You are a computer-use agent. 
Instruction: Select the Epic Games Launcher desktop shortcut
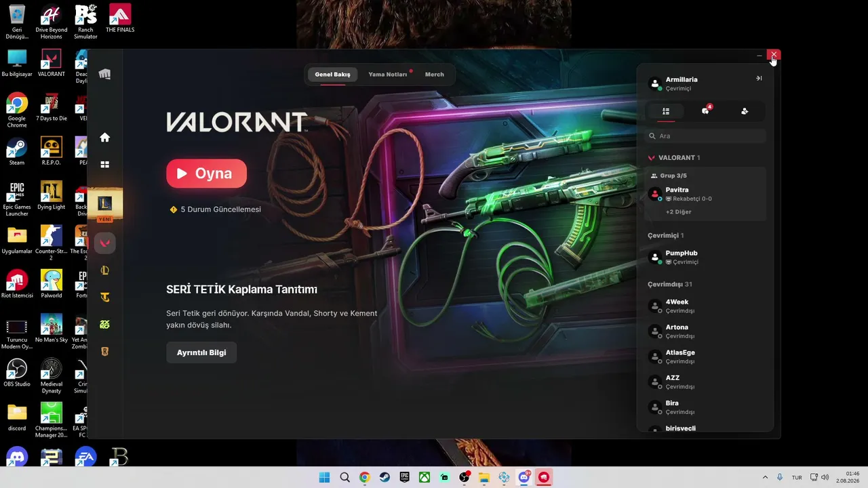coord(17,199)
